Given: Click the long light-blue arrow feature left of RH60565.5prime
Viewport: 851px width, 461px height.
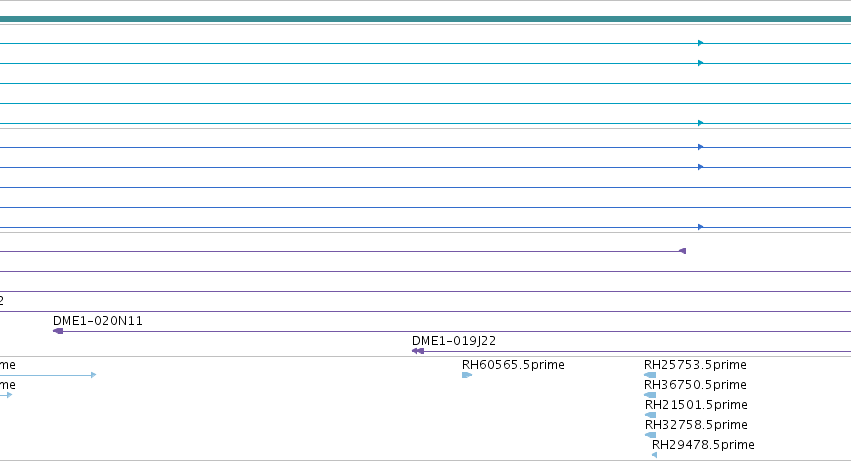Looking at the screenshot, I should point(48,375).
